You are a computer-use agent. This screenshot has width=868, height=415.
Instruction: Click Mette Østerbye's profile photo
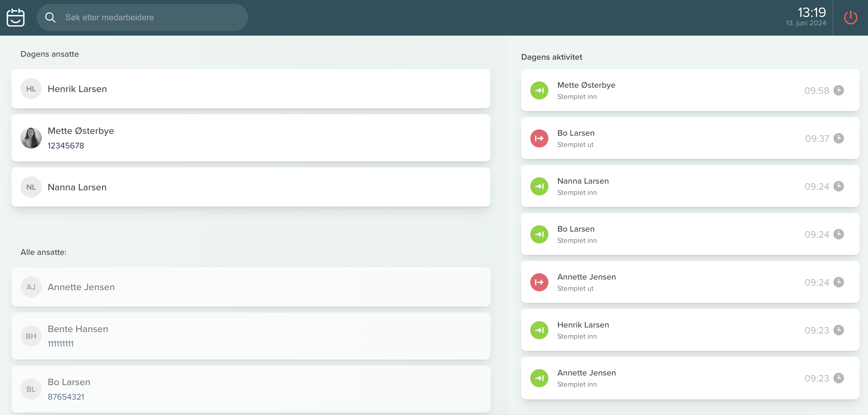(x=31, y=138)
